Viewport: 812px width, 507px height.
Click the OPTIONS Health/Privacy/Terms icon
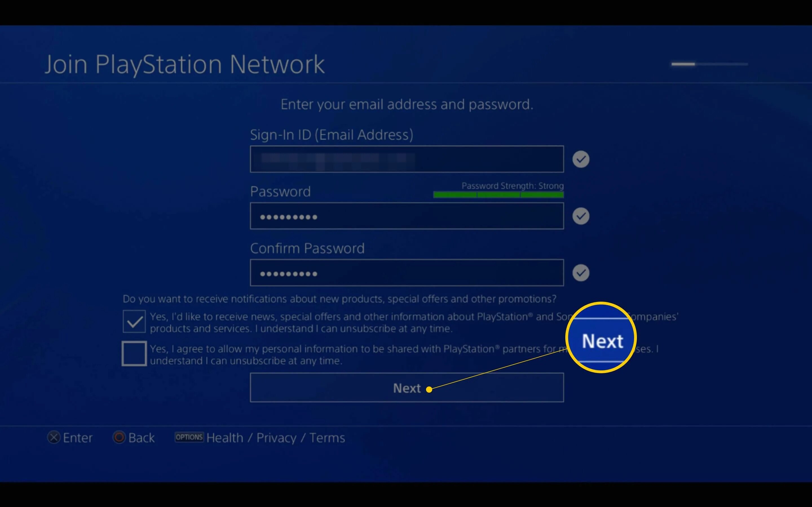click(x=189, y=437)
